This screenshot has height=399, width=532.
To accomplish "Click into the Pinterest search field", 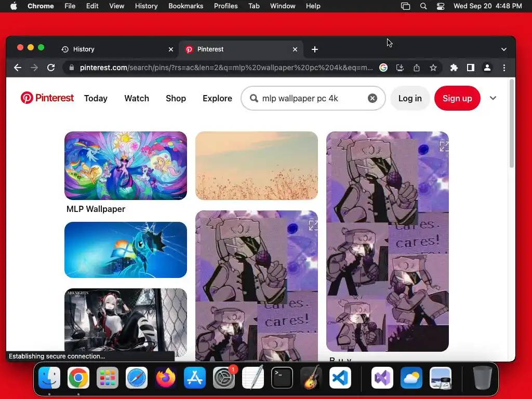I will click(314, 98).
